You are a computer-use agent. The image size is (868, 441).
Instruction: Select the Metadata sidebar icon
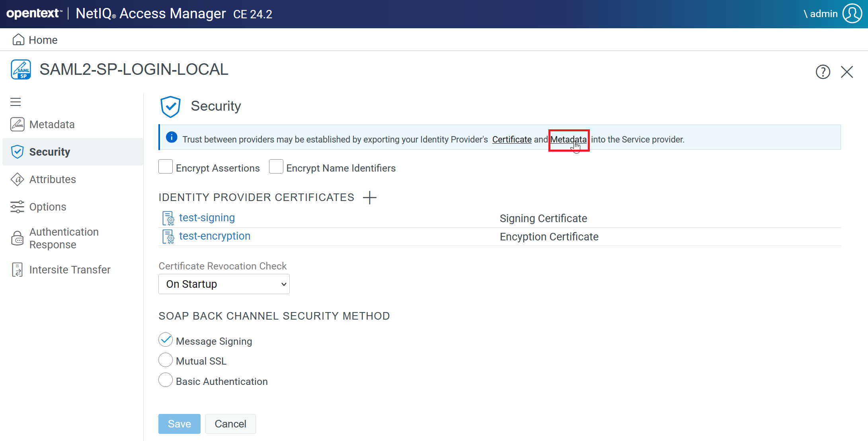coord(18,124)
